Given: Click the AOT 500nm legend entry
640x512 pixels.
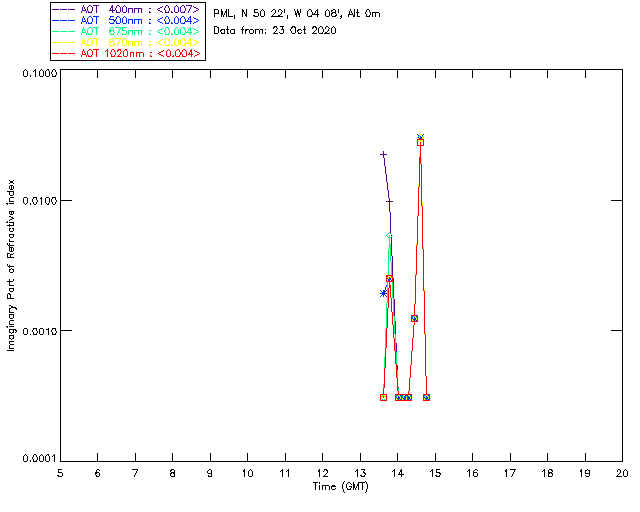Looking at the screenshot, I should pos(127,20).
